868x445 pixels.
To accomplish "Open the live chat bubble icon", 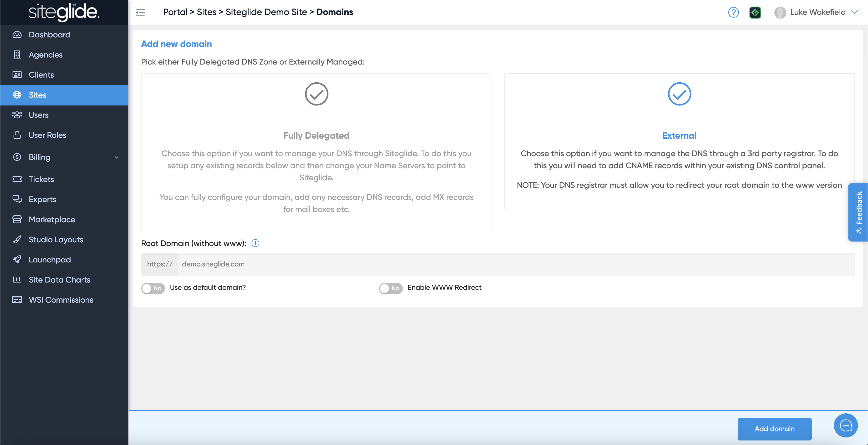I will click(845, 425).
